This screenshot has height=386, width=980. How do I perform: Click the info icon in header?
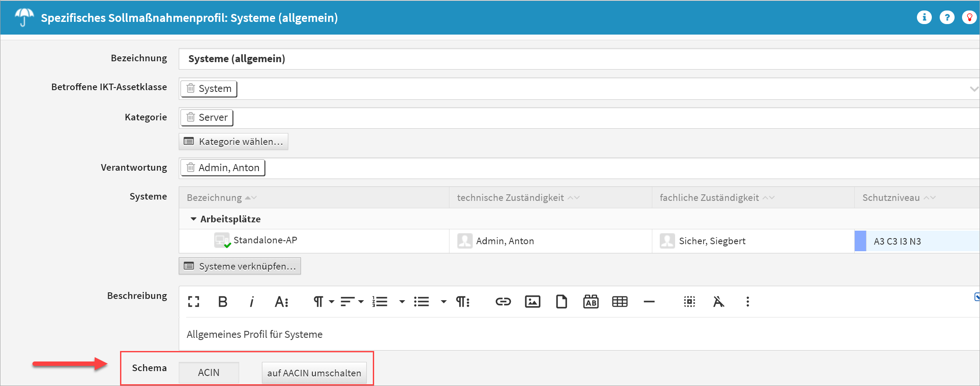(924, 18)
